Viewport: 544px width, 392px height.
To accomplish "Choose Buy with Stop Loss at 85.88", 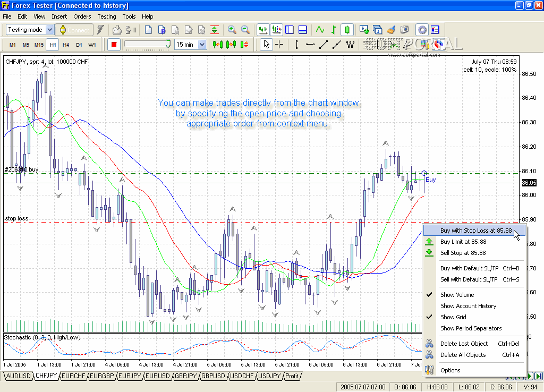I will point(474,231).
